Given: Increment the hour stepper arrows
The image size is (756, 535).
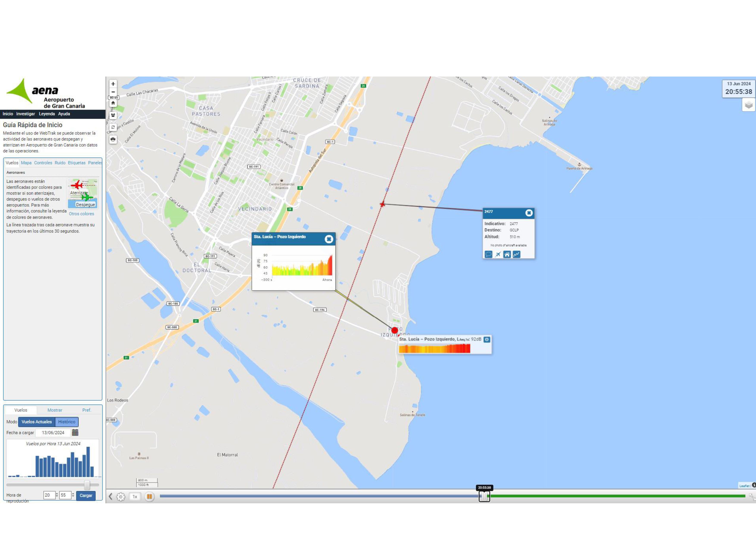Looking at the screenshot, I should pyautogui.click(x=57, y=494).
